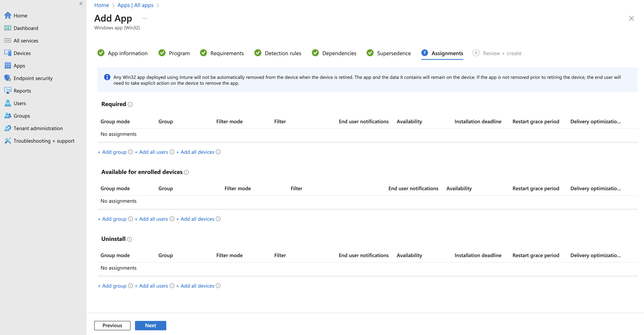Click the Previous button
The image size is (644, 335).
(112, 325)
